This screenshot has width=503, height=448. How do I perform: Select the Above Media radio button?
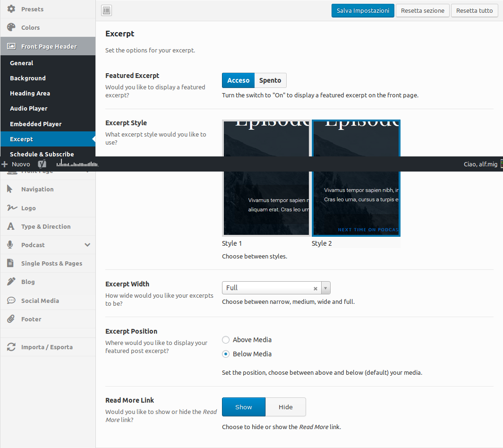(226, 340)
